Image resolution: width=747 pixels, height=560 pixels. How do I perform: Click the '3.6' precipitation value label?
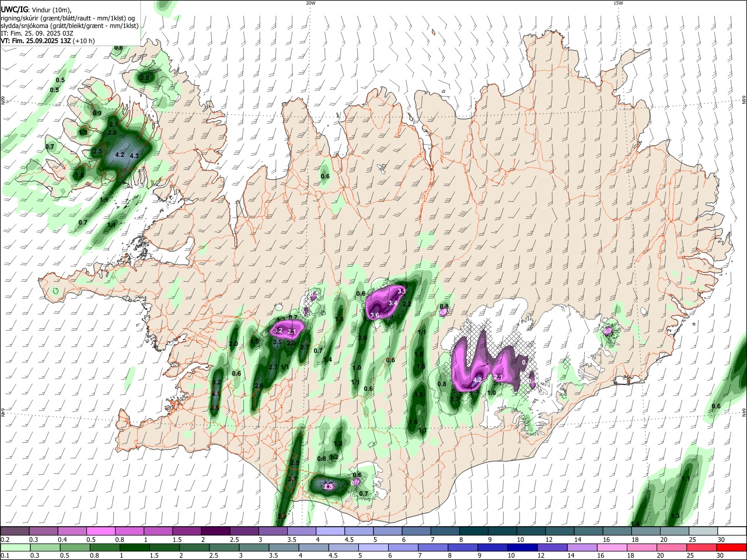[375, 315]
